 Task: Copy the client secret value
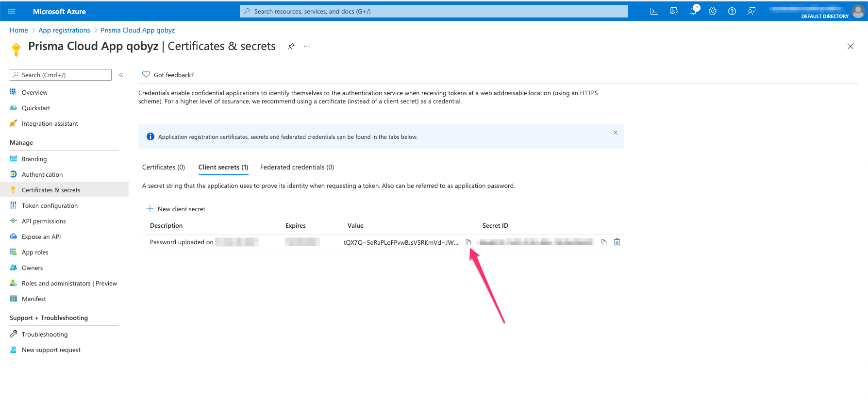[468, 242]
